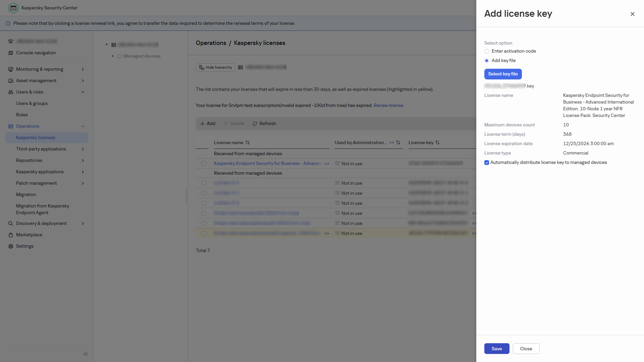Click the Operations section icon
The image size is (644, 362).
tap(11, 126)
